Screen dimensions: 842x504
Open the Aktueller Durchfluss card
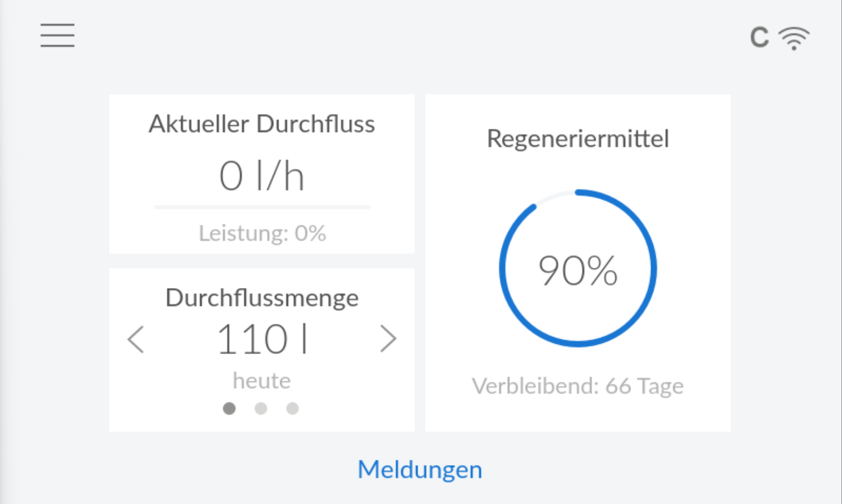click(x=262, y=174)
